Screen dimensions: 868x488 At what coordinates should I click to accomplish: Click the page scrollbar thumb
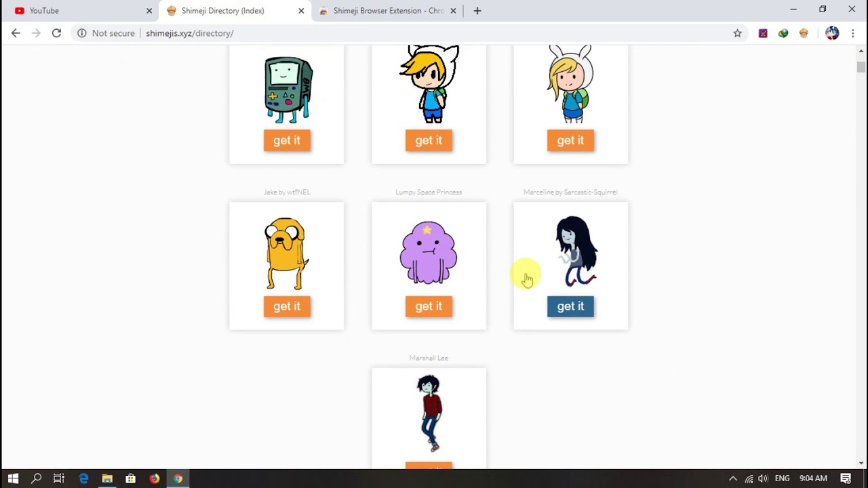point(861,67)
